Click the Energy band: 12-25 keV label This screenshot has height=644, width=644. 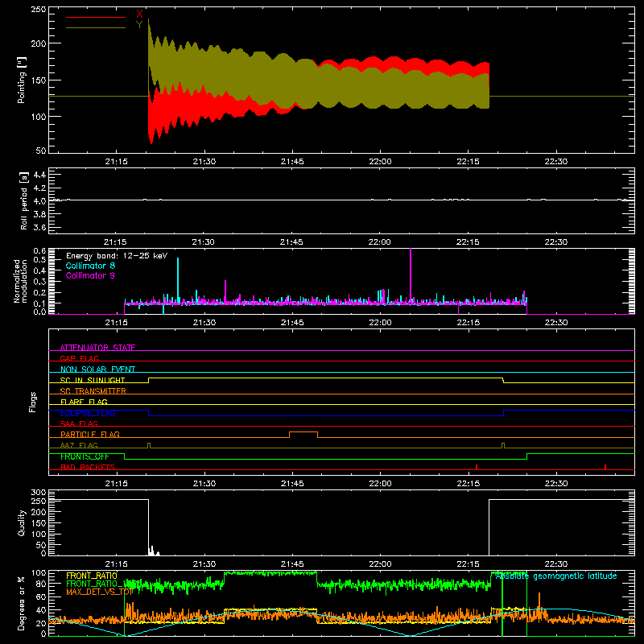pyautogui.click(x=117, y=256)
